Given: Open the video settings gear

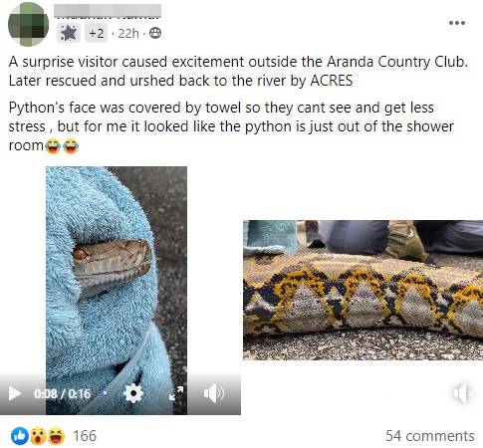Looking at the screenshot, I should (133, 393).
